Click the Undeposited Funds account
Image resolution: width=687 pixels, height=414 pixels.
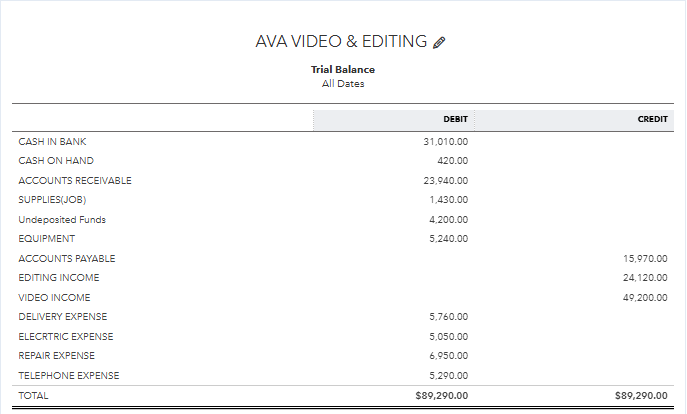click(62, 219)
